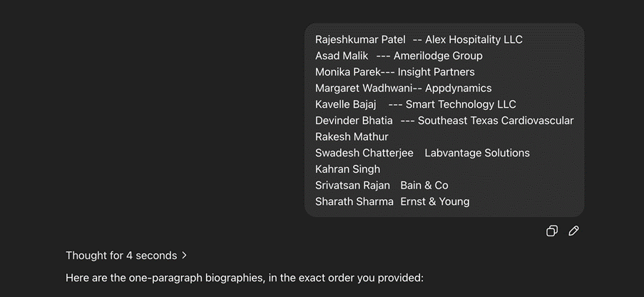Click the Bain & Co text
The height and width of the screenshot is (297, 644).
pos(424,186)
